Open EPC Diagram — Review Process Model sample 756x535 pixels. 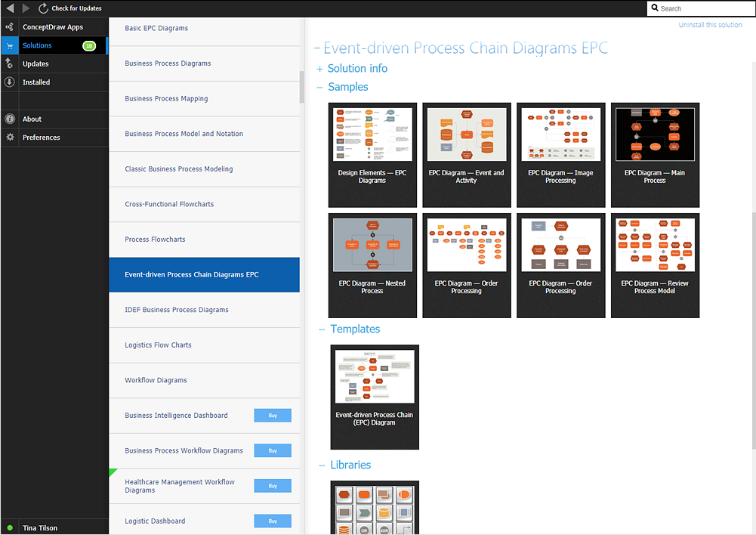[x=655, y=265]
